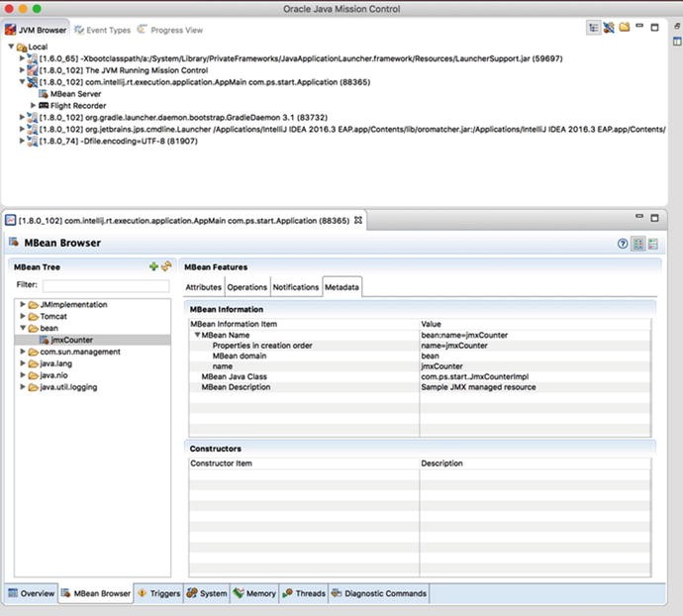The height and width of the screenshot is (616, 683).
Task: Open the System bottom tab
Action: 207,593
